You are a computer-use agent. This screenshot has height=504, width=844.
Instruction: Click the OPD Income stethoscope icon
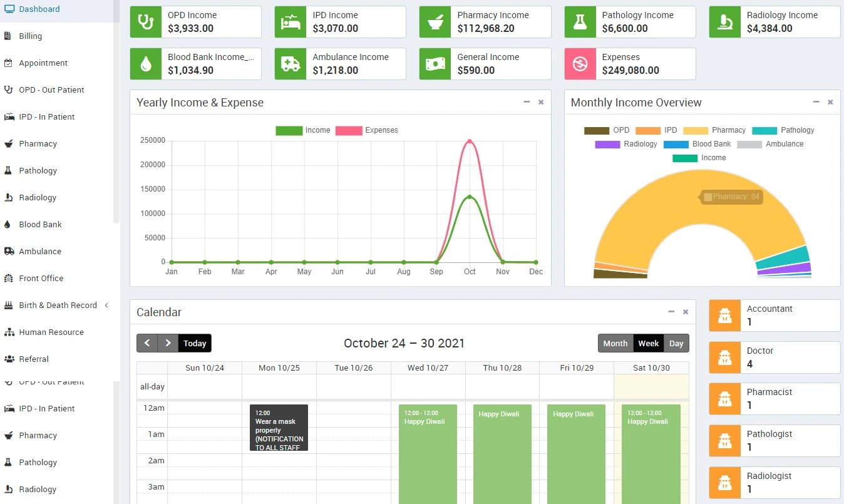pyautogui.click(x=146, y=22)
